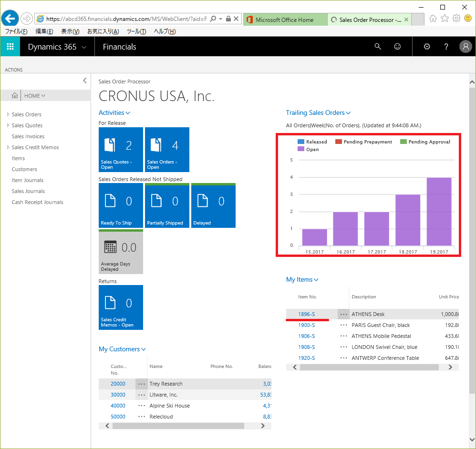Open the settings gear in black header

pyautogui.click(x=427, y=46)
